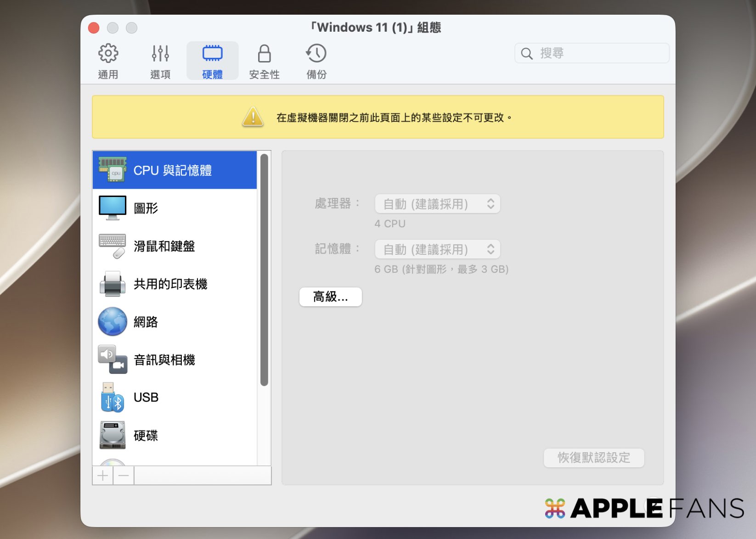Select the 網路 list row

tap(175, 321)
